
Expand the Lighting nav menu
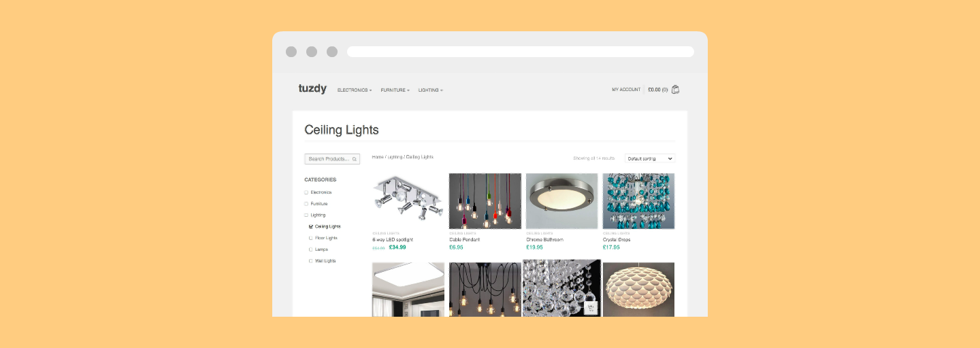point(431,90)
